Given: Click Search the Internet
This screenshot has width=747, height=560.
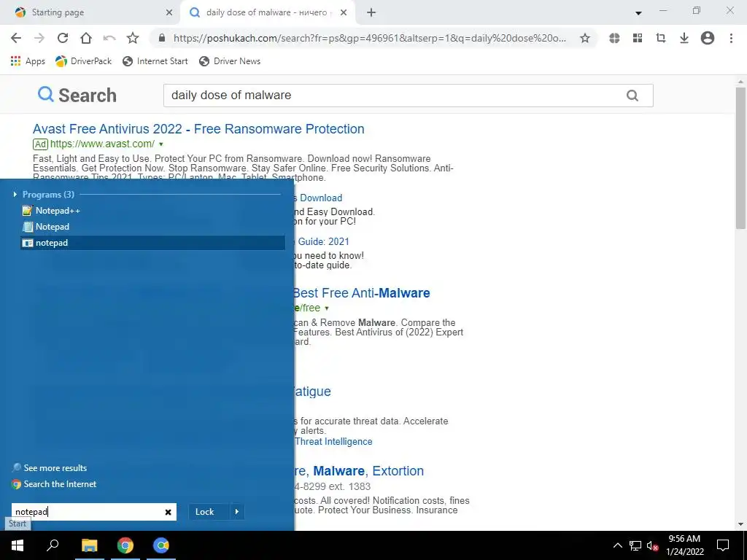Looking at the screenshot, I should 54,484.
